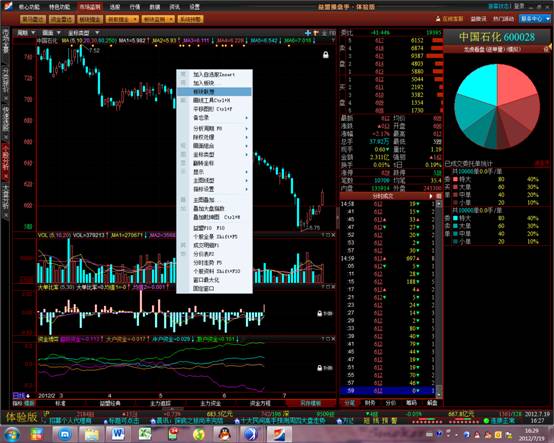554x443 pixels.
Task: Click the padlock icon on the main K-line chart
Action: pos(325,54)
